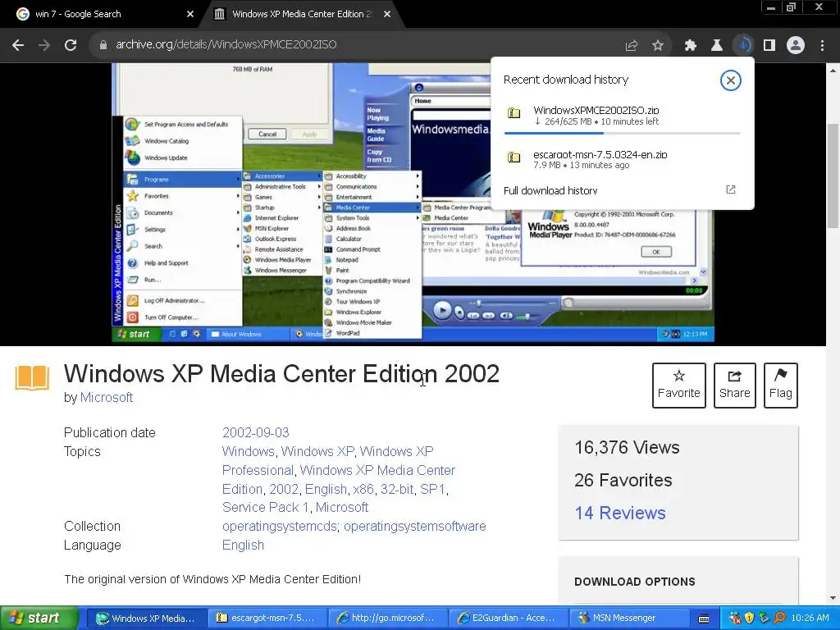Close the Recent download history popup
The height and width of the screenshot is (630, 840).
[730, 80]
